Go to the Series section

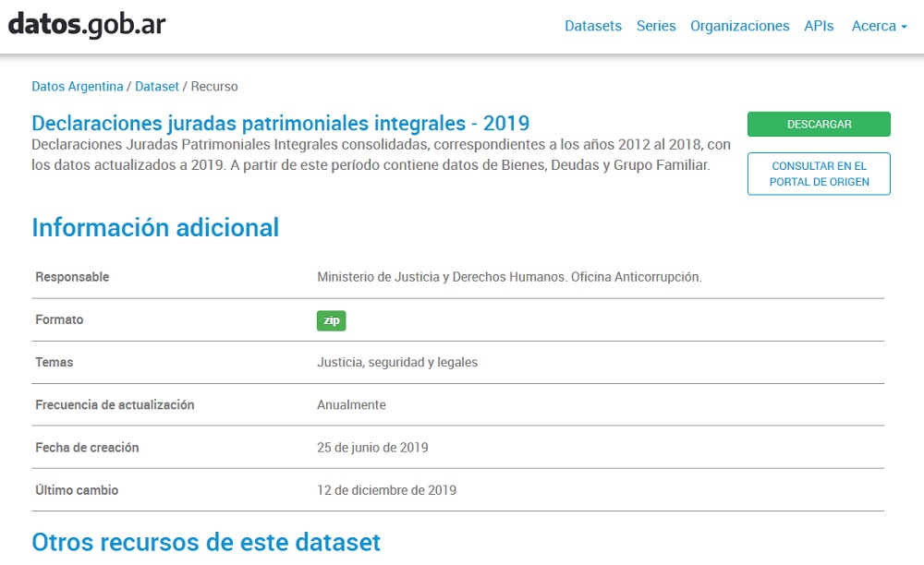point(656,26)
